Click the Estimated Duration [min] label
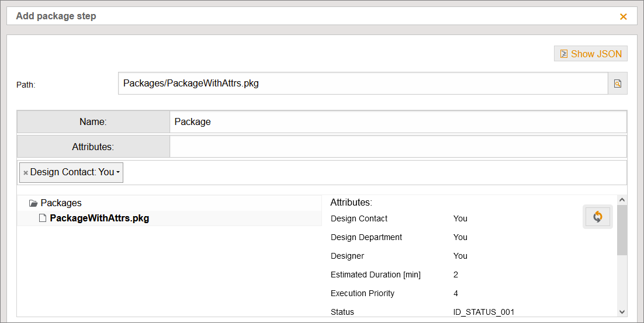This screenshot has height=323, width=644. click(375, 275)
